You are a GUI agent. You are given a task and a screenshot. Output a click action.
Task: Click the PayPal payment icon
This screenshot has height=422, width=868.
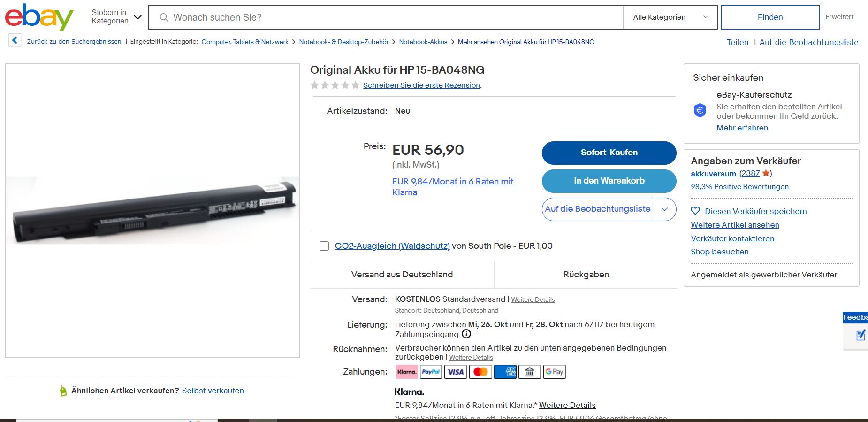point(431,372)
